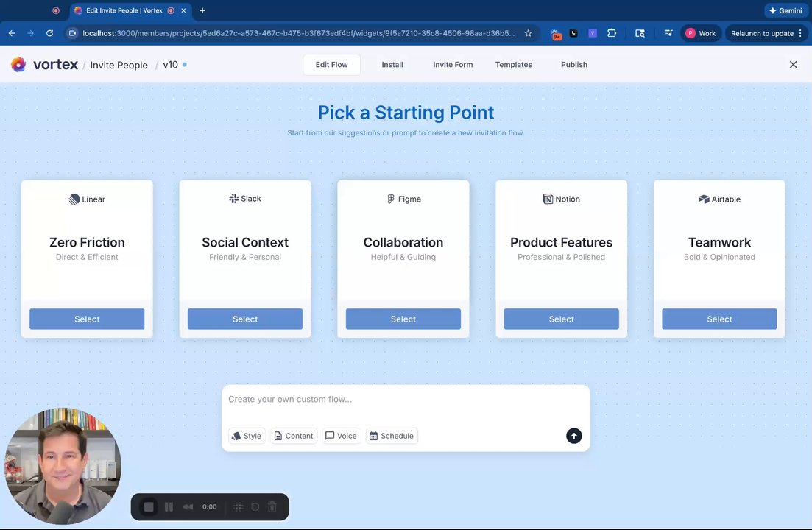Screen dimensions: 812x530
Task: Open the Publish tab
Action: pyautogui.click(x=574, y=64)
